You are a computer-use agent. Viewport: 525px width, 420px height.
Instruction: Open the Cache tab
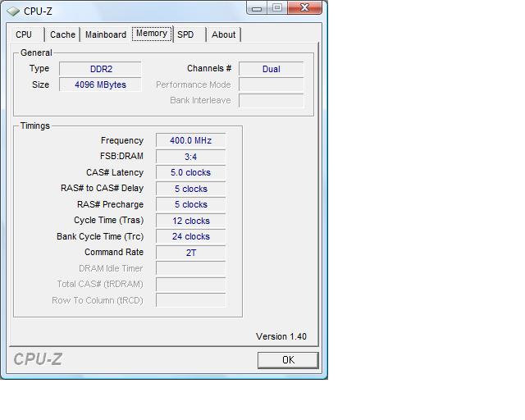pyautogui.click(x=62, y=34)
